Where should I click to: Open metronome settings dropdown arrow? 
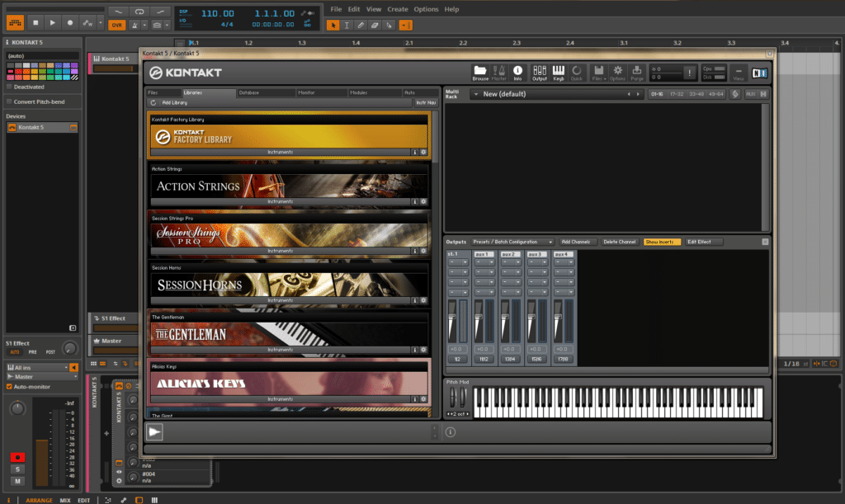(144, 25)
